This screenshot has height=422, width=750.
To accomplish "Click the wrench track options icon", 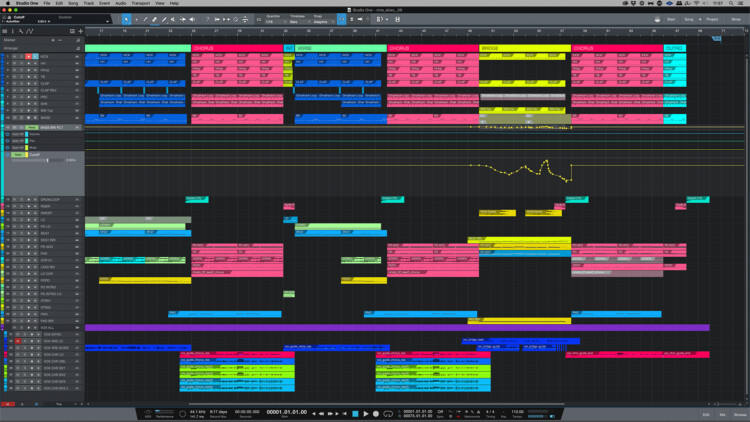I will point(21,31).
